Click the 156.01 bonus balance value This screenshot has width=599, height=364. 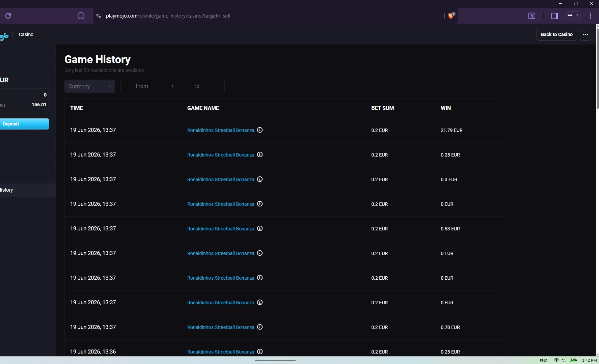39,105
